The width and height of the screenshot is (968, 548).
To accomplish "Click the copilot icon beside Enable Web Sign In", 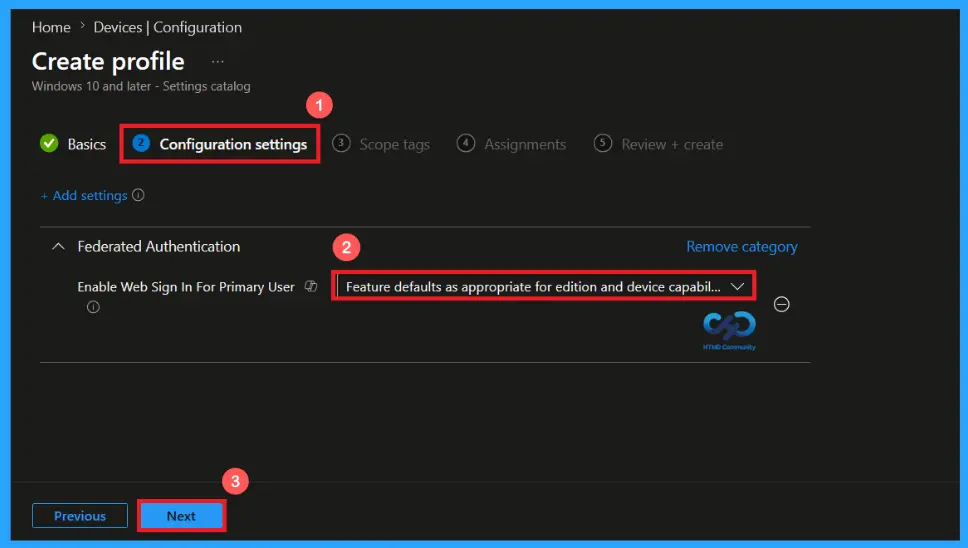I will pyautogui.click(x=311, y=286).
